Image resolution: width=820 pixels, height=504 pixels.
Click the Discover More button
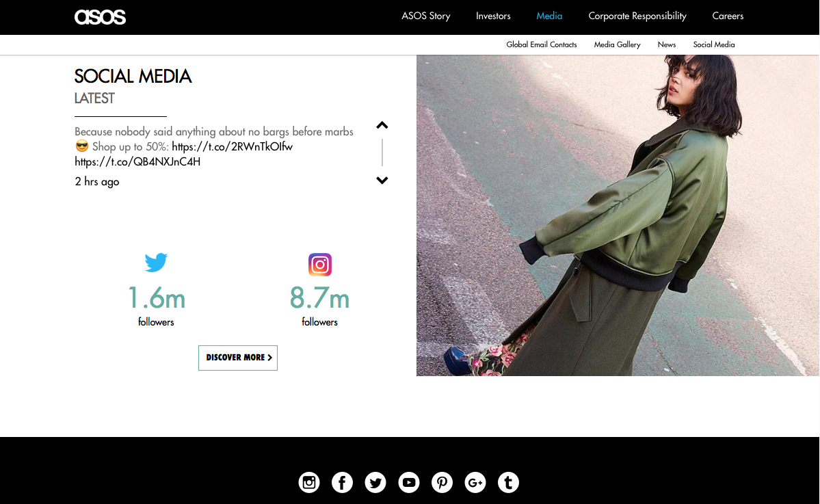[x=238, y=358]
